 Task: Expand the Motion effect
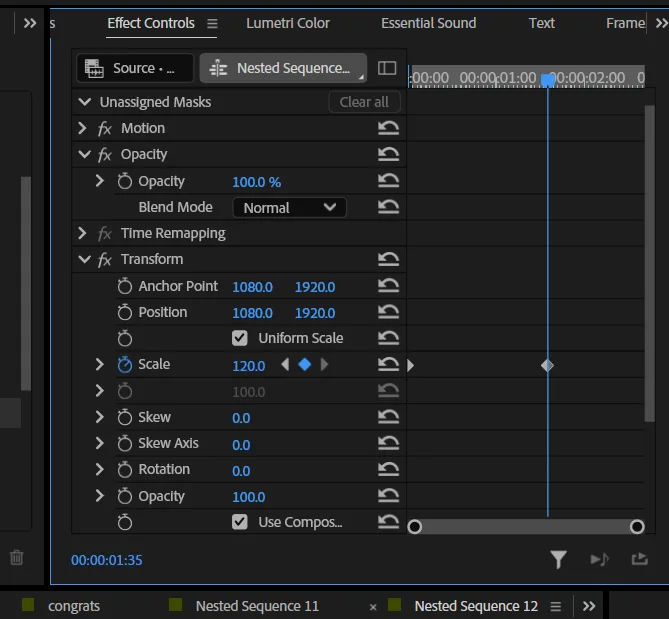[x=82, y=128]
